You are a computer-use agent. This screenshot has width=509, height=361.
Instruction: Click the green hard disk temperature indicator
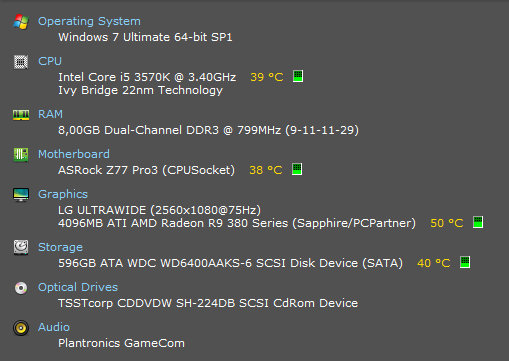coord(465,262)
